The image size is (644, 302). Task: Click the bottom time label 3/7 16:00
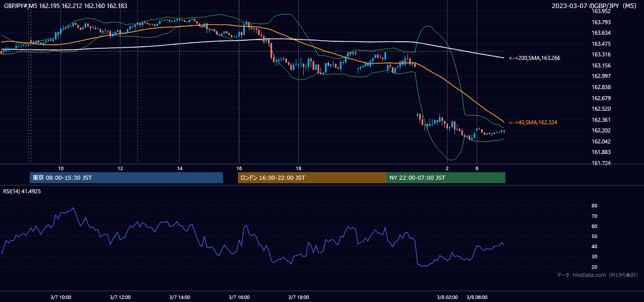(239, 297)
